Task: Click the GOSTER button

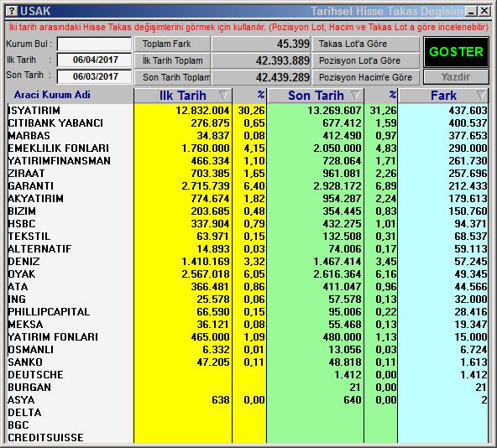Action: click(456, 52)
